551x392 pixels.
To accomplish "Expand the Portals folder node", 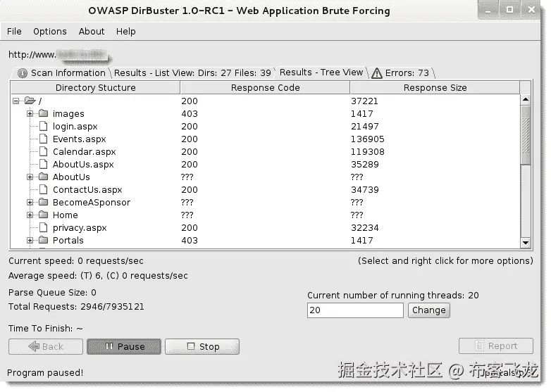I will coord(30,241).
